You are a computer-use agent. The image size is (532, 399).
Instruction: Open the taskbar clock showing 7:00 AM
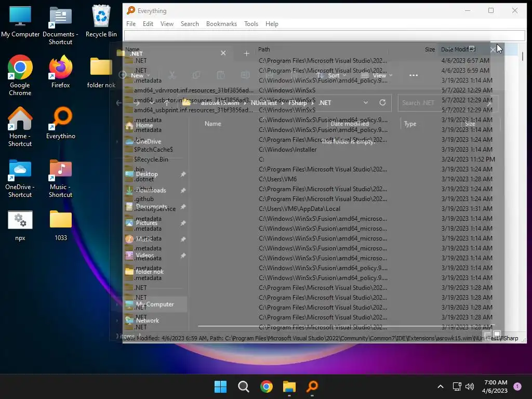(x=495, y=387)
